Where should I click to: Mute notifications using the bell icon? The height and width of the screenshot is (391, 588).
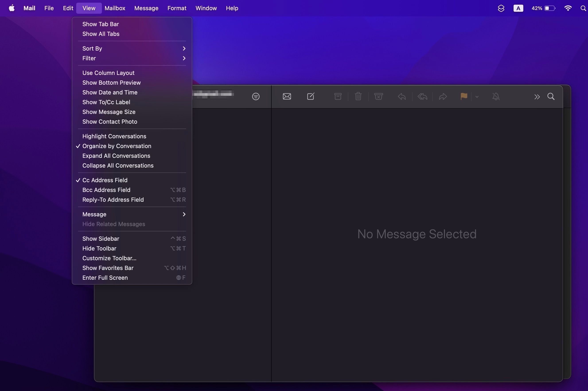[496, 96]
